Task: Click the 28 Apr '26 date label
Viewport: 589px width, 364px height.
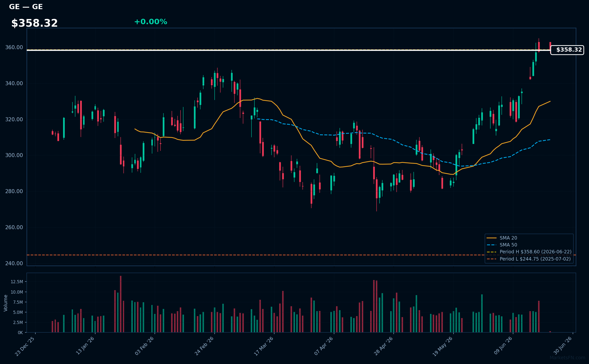Action: (x=383, y=346)
